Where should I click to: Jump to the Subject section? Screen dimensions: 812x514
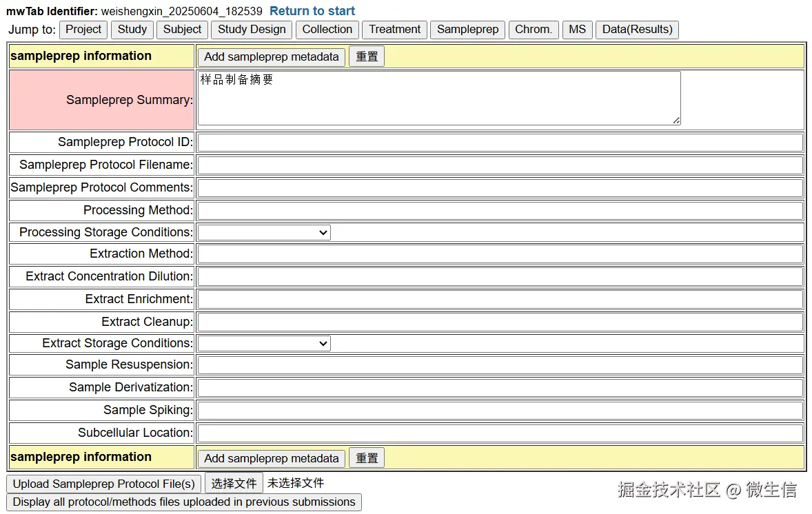click(x=182, y=30)
